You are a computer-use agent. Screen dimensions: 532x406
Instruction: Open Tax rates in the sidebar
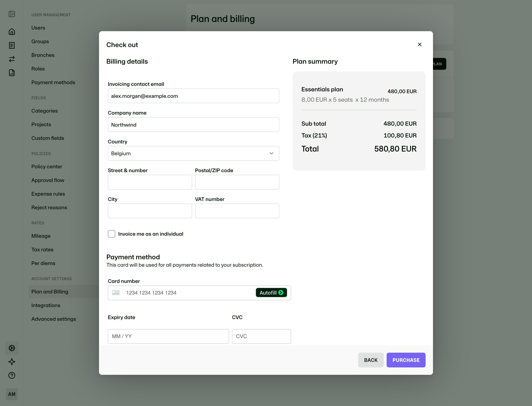42,249
